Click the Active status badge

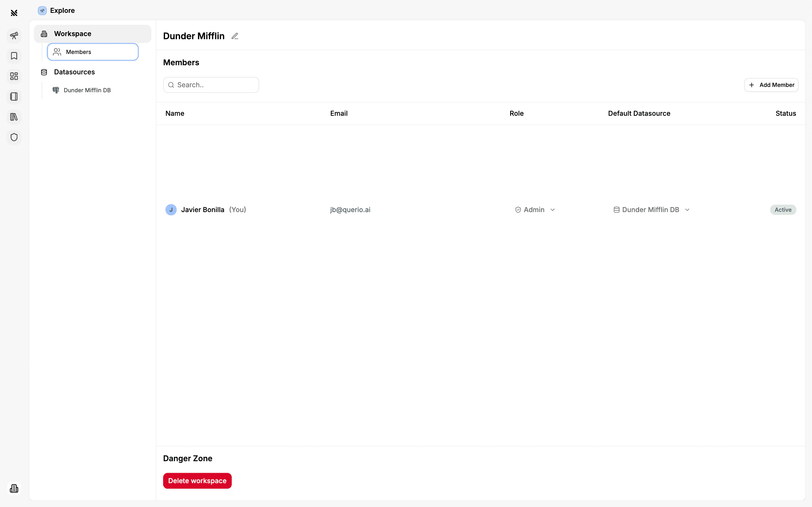pyautogui.click(x=783, y=210)
